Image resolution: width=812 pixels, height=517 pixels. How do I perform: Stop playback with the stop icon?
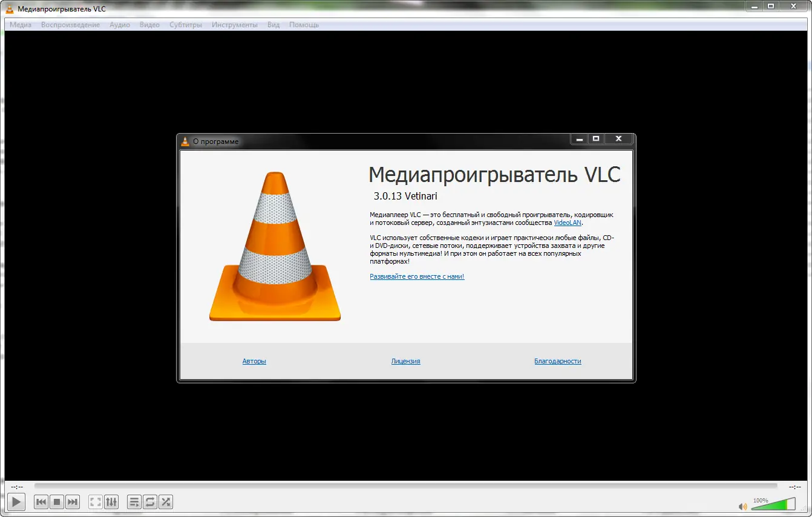point(56,502)
